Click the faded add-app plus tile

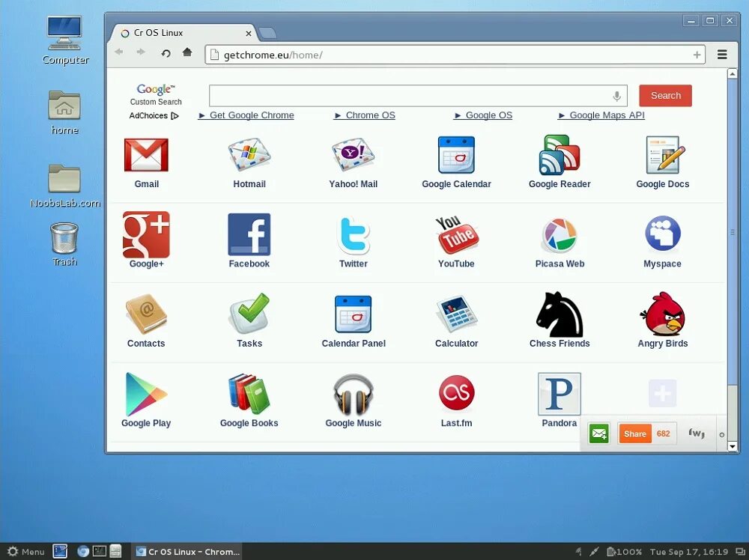tap(663, 393)
